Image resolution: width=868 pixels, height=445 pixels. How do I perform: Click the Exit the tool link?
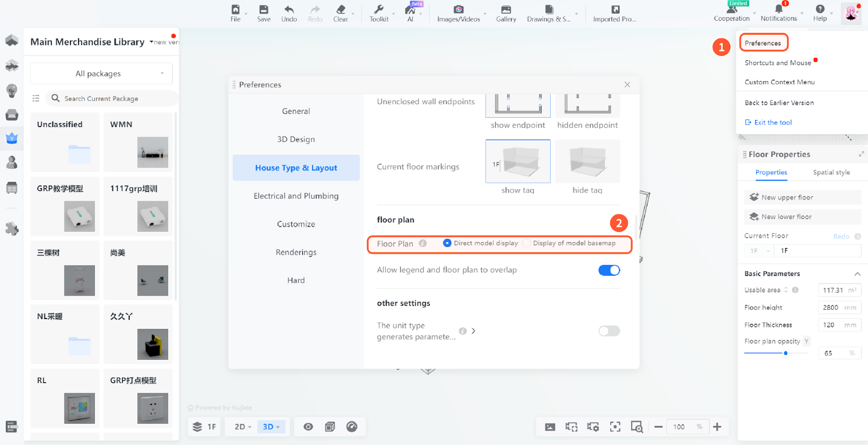point(773,123)
